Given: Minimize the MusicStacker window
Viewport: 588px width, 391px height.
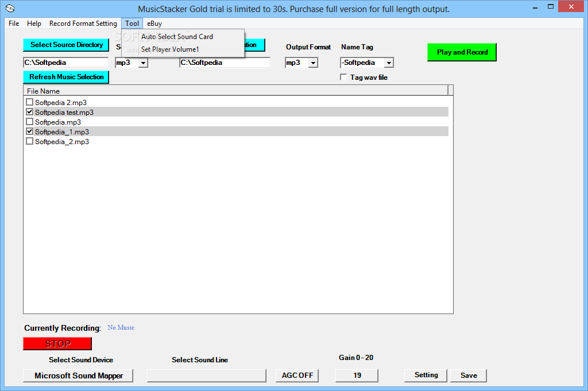Looking at the screenshot, I should pos(535,7).
